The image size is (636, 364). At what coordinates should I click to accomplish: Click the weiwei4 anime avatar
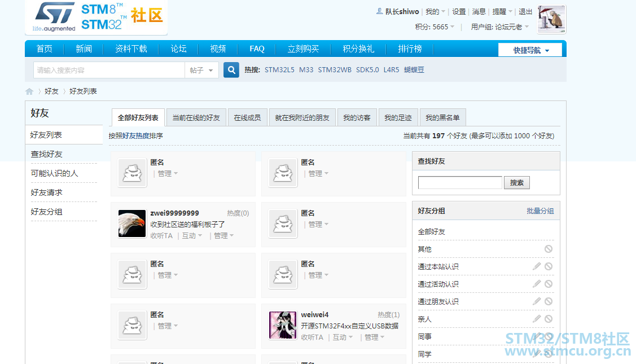coord(283,325)
